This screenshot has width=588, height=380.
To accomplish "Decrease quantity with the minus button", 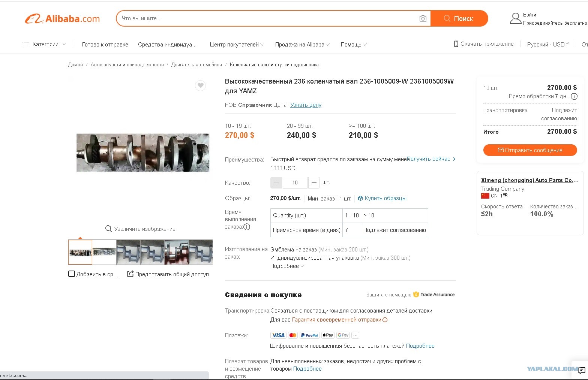I will [276, 183].
